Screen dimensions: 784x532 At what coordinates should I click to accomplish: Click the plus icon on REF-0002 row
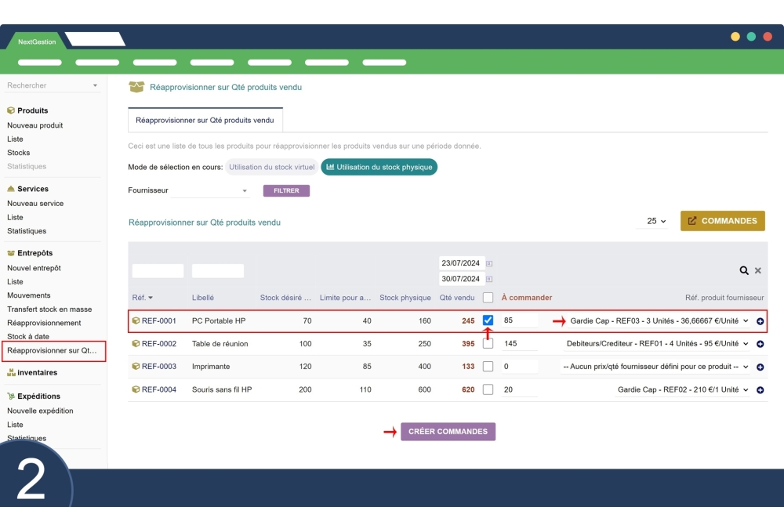[760, 344]
